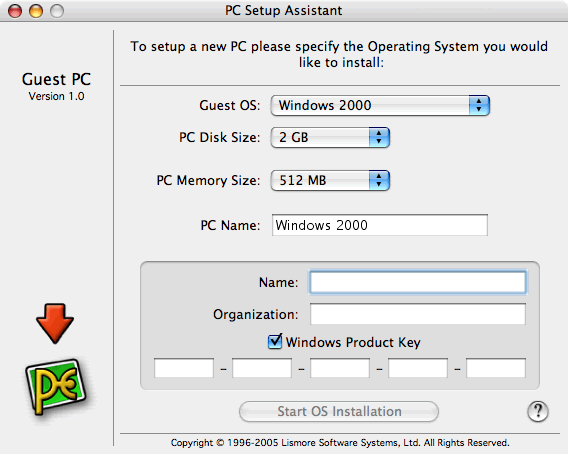Open the Guest OS dropdown
This screenshot has height=454, width=568.
click(x=380, y=105)
